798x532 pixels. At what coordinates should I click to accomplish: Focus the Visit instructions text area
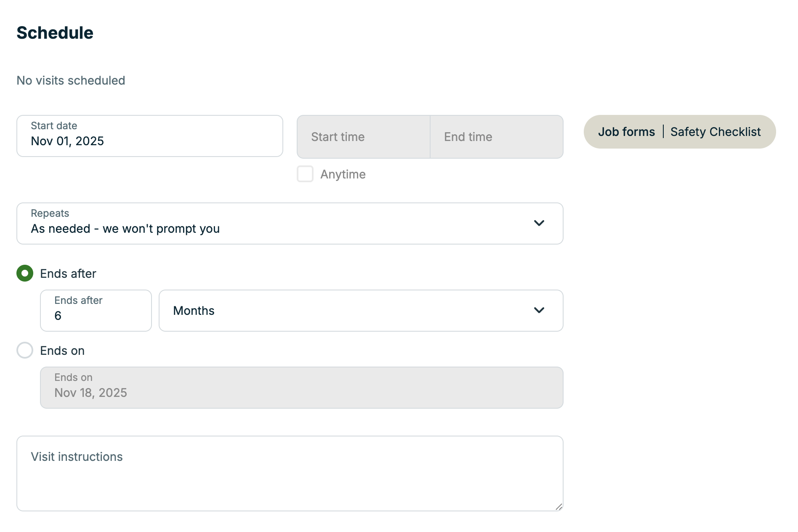point(290,473)
